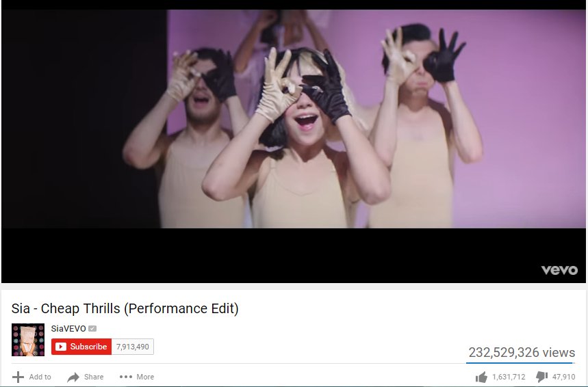Click the blue like ratio bar under views

click(x=520, y=362)
